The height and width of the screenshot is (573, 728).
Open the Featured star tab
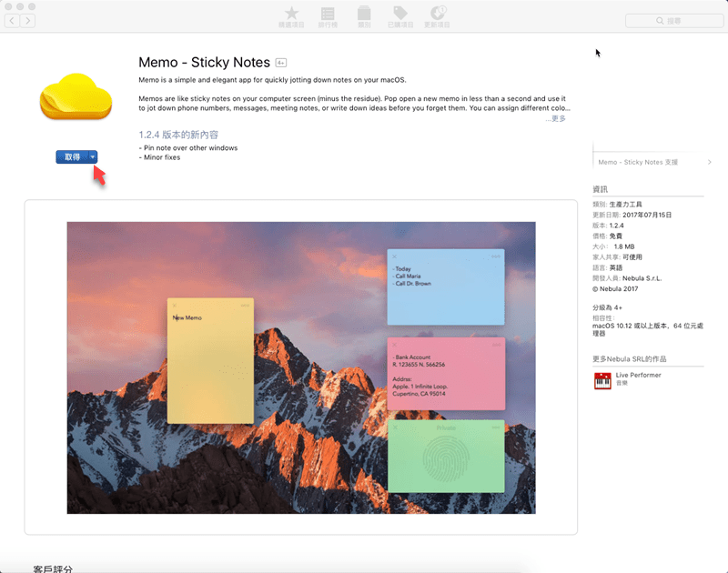[291, 16]
